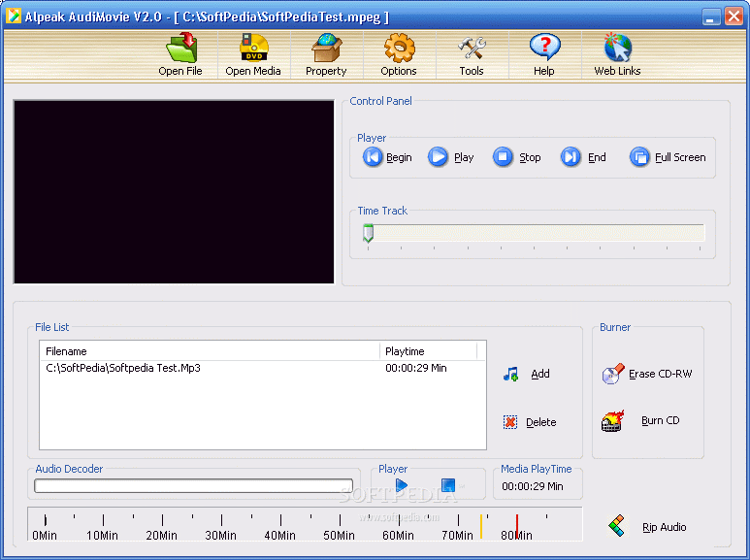Open Options via the gear icon
The height and width of the screenshot is (560, 750).
[399, 48]
